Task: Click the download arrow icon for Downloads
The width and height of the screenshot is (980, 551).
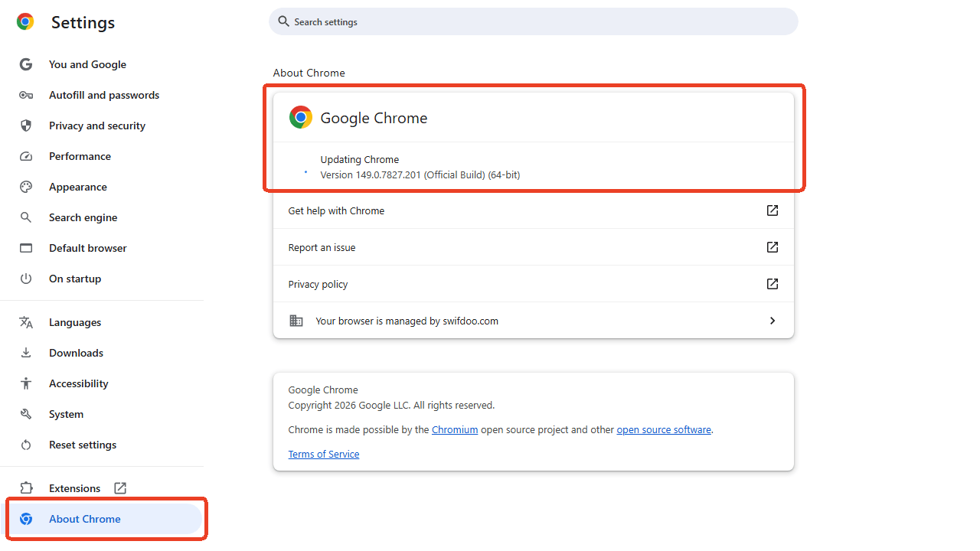Action: (26, 353)
